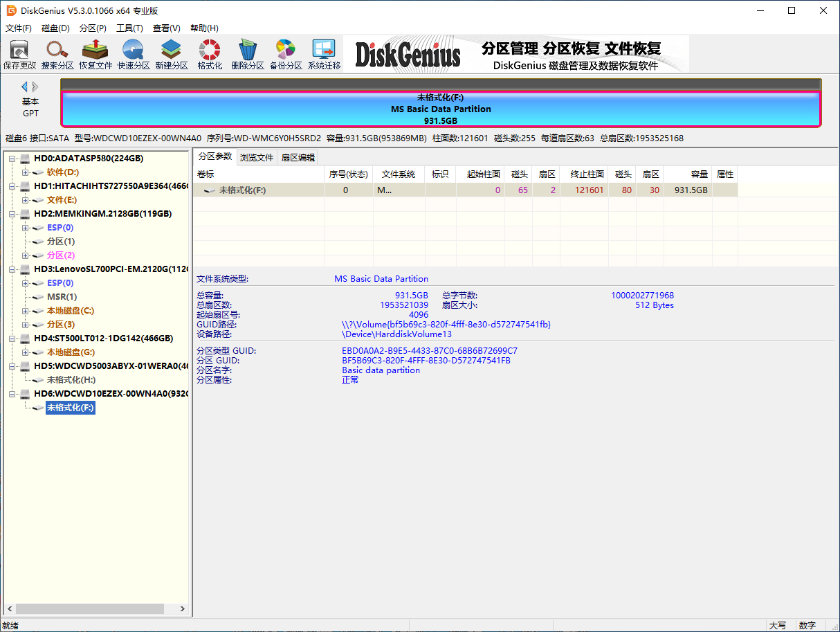Click the 容量 column header
840x632 pixels.
(688, 174)
